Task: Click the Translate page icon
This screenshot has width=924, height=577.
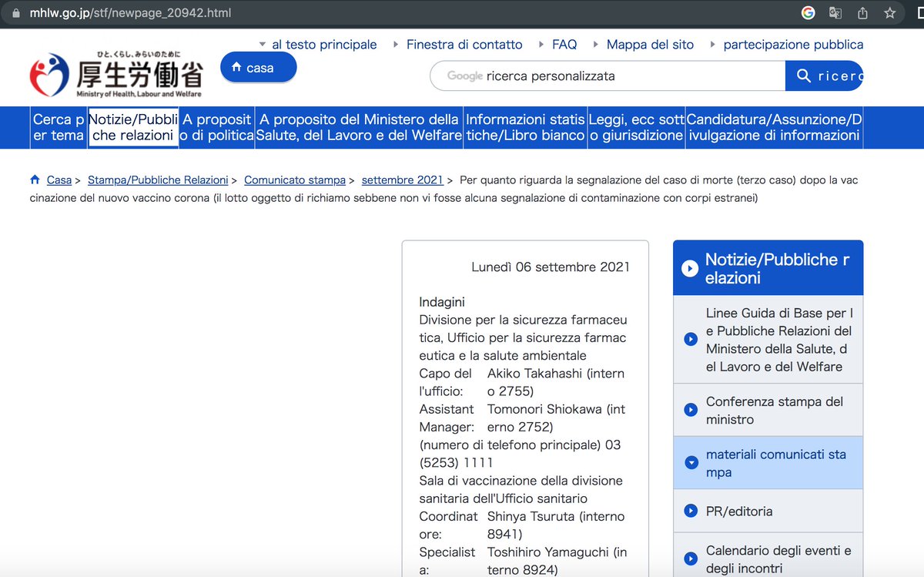Action: point(835,13)
